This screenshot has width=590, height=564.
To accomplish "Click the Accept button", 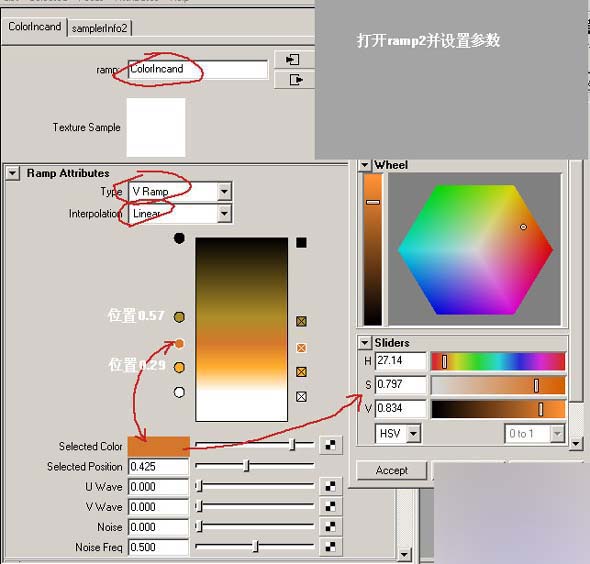I will point(392,470).
